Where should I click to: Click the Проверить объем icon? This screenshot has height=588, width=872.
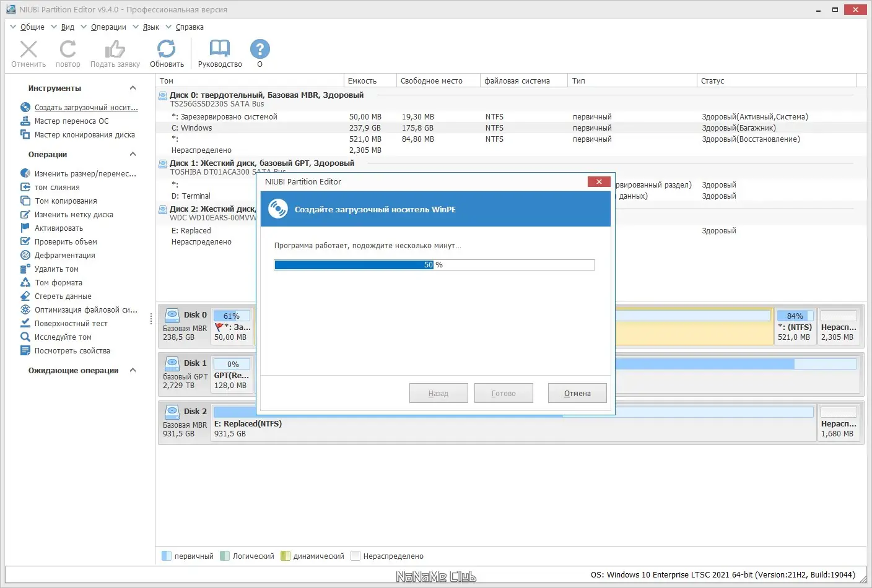(25, 241)
